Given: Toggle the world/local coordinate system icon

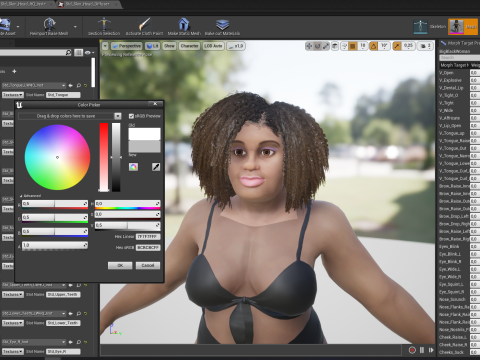Looking at the screenshot, I should click(x=335, y=46).
